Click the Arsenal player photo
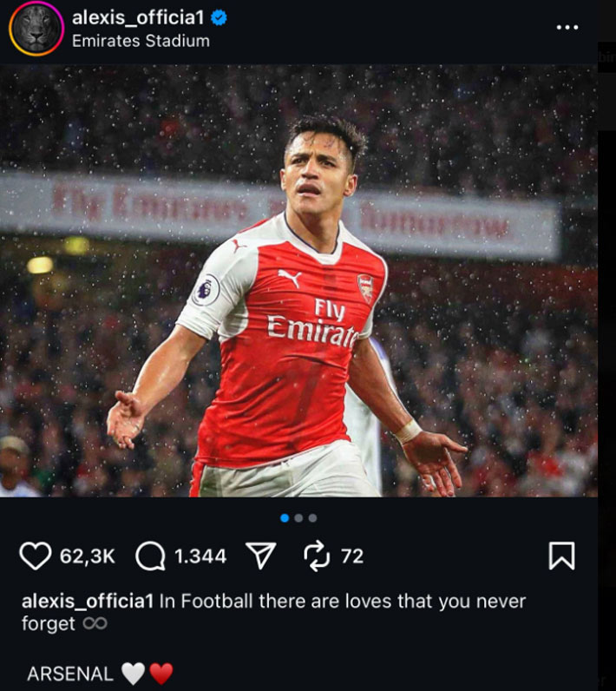This screenshot has width=616, height=691. coord(298,280)
